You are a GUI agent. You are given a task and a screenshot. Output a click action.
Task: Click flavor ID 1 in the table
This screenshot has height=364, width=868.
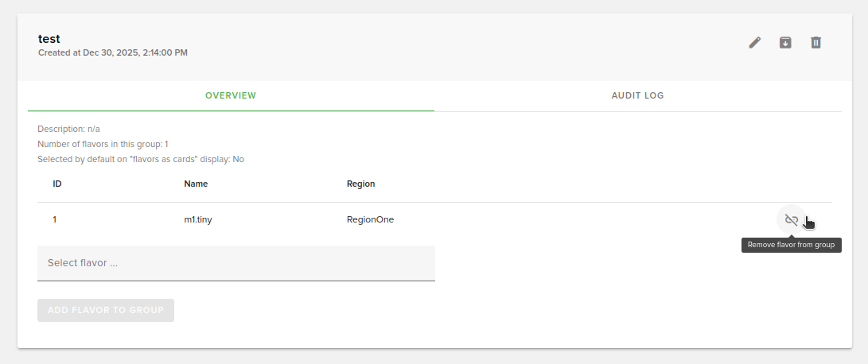[55, 220]
